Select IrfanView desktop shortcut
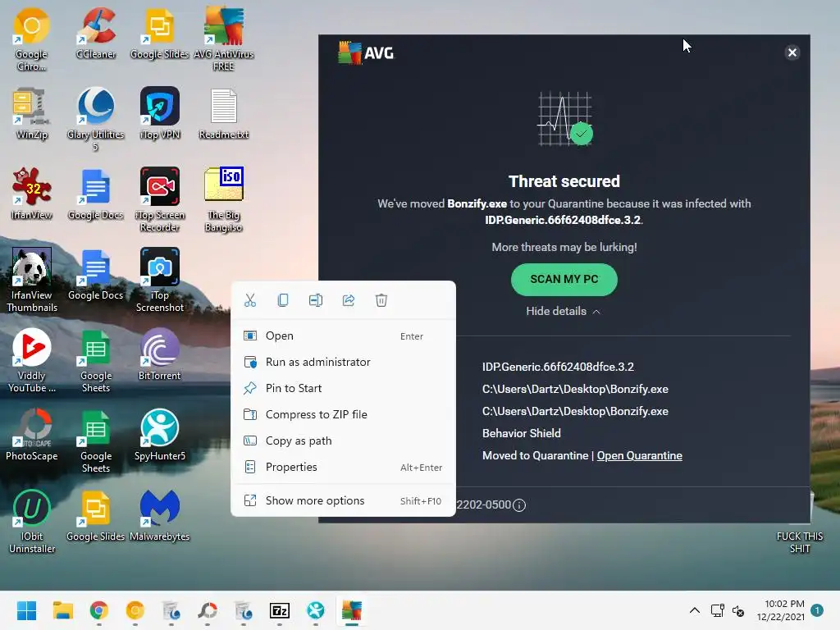 pyautogui.click(x=32, y=194)
